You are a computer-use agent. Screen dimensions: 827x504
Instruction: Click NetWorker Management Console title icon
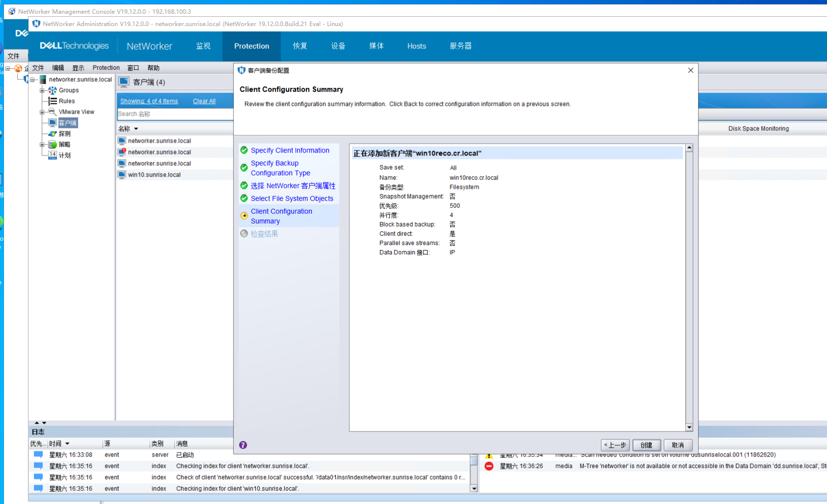[x=11, y=11]
